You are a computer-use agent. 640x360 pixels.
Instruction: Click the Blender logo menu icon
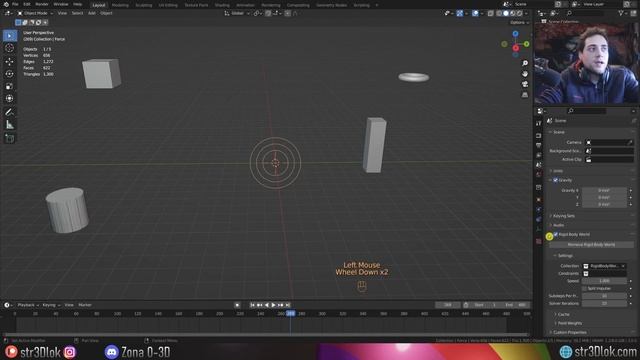point(6,4)
